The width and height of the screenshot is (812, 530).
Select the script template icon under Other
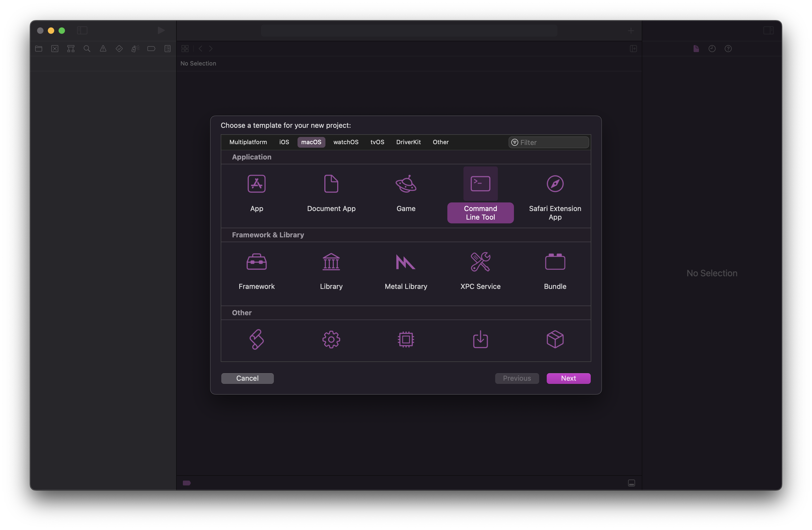(x=256, y=339)
